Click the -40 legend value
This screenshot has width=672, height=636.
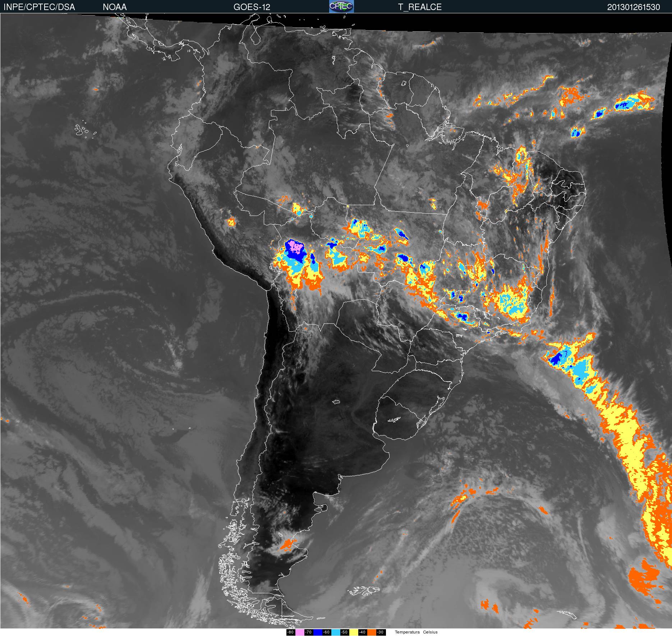(363, 632)
